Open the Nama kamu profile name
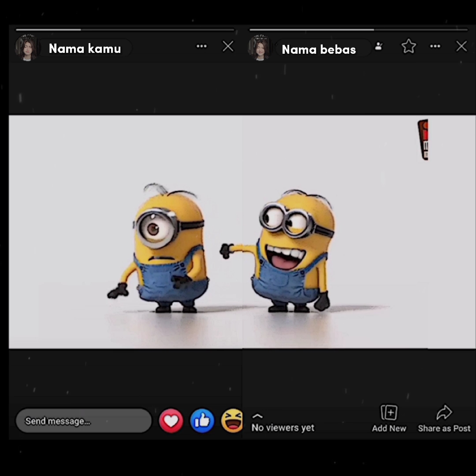476x476 pixels. click(85, 48)
